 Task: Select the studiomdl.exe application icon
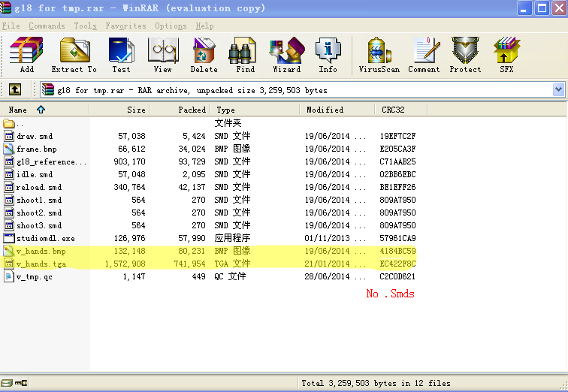click(x=9, y=238)
